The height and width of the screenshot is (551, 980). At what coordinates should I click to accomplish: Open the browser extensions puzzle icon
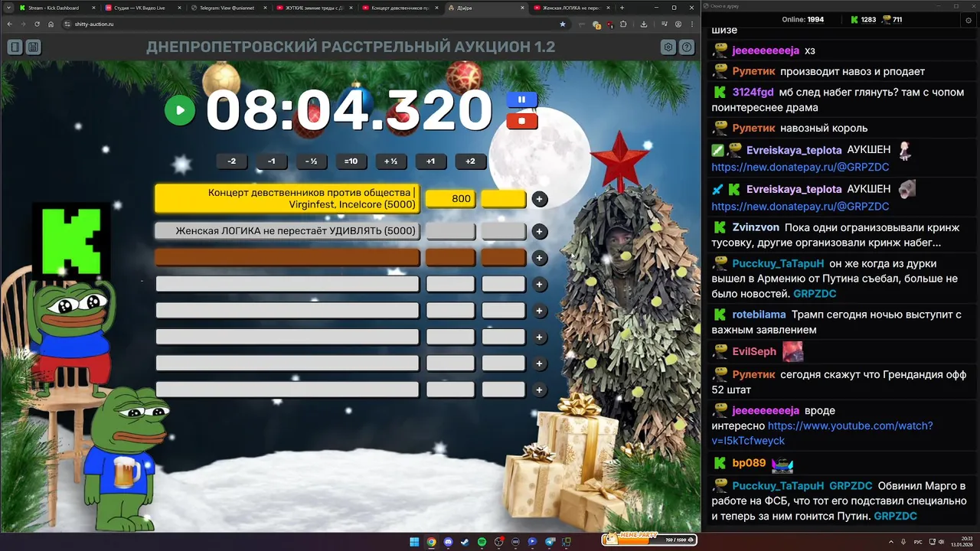(622, 24)
